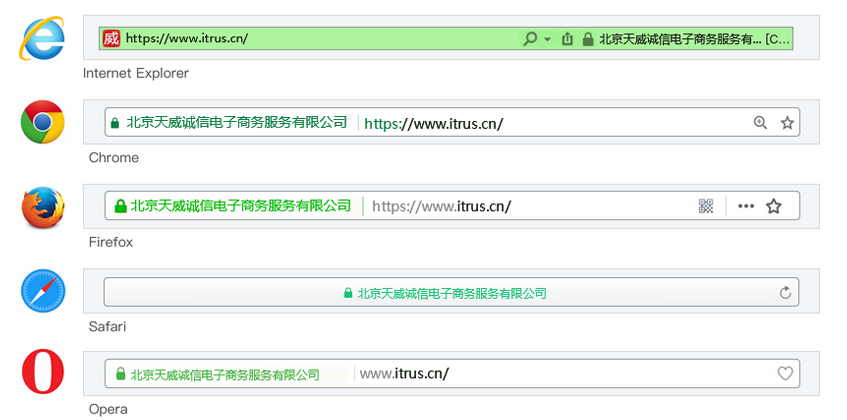Image resolution: width=847 pixels, height=420 pixels.
Task: Click the green padlock in Safari address bar
Action: (348, 293)
